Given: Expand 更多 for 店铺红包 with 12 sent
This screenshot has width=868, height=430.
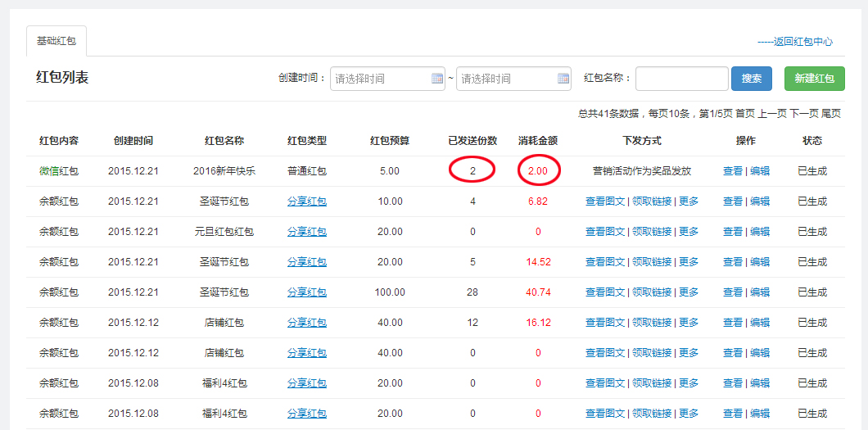Looking at the screenshot, I should pyautogui.click(x=689, y=323).
